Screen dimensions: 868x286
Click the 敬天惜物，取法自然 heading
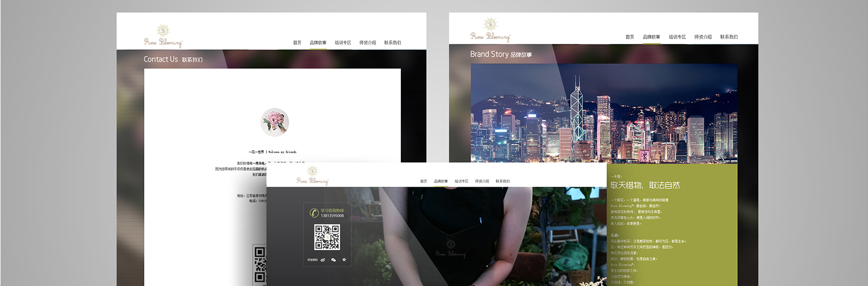[x=645, y=186]
